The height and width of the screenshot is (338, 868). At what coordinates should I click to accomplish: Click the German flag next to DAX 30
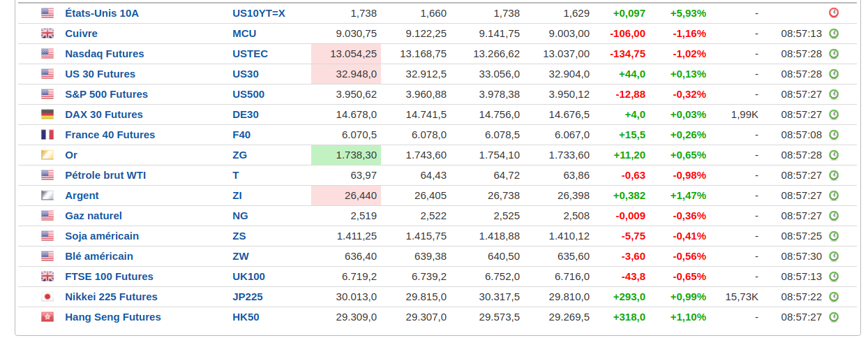[x=47, y=115]
